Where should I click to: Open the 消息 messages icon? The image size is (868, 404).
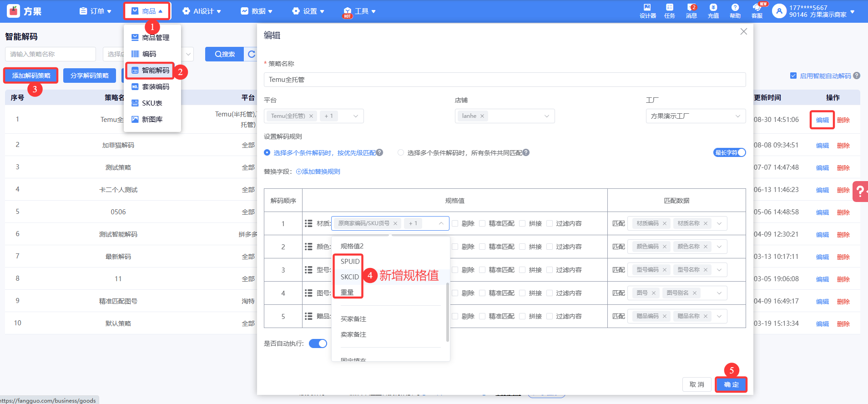pos(691,11)
